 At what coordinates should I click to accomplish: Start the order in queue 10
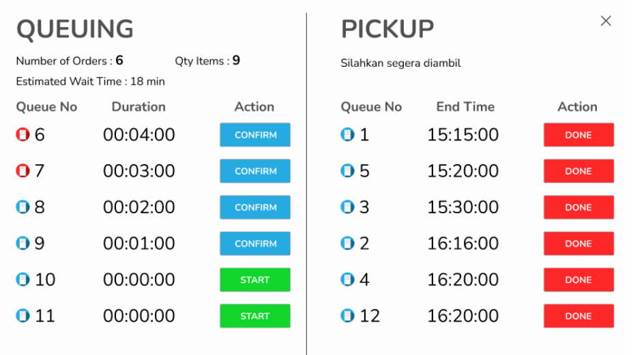pos(255,279)
